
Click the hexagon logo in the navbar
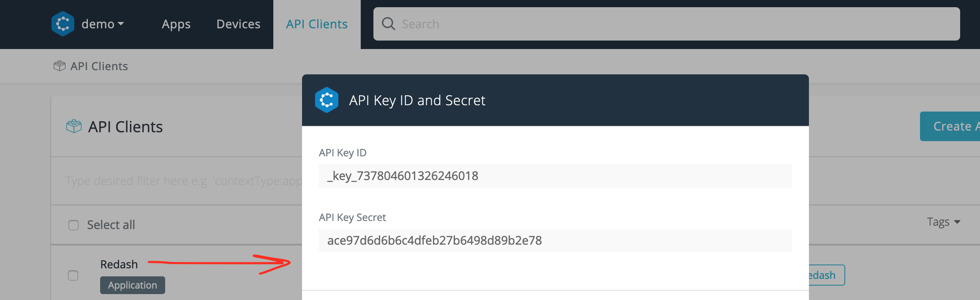click(63, 24)
